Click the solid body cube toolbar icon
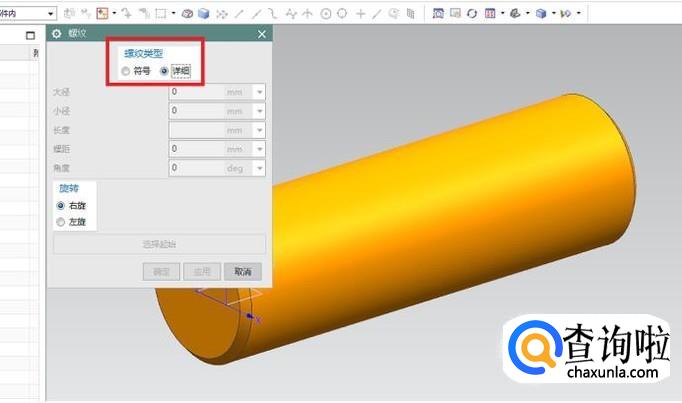 coord(203,13)
